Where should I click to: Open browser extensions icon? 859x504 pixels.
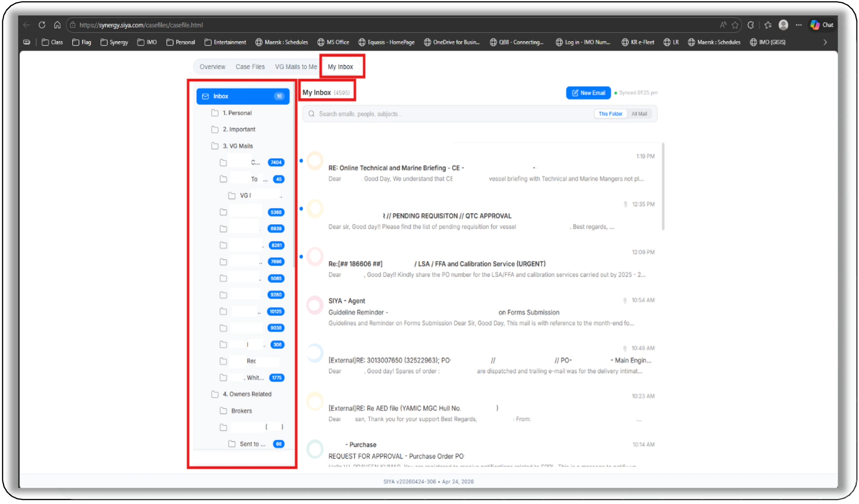(751, 25)
